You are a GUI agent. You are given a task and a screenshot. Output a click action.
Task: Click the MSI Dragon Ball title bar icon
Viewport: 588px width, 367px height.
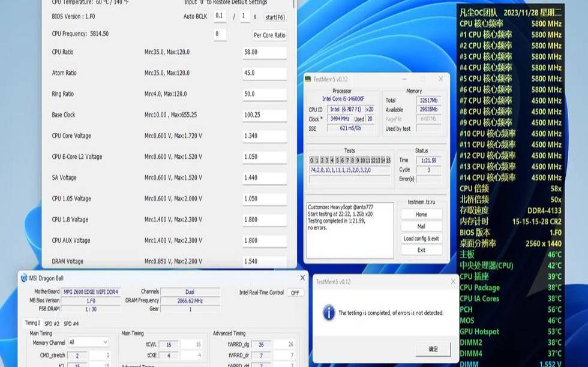25,278
